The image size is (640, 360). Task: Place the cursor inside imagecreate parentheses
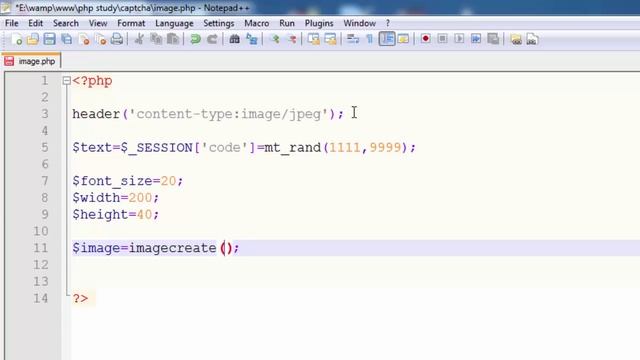(x=227, y=248)
